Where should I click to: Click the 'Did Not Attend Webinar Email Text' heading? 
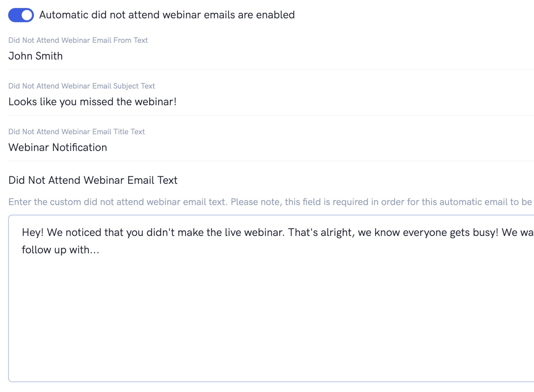(93, 180)
